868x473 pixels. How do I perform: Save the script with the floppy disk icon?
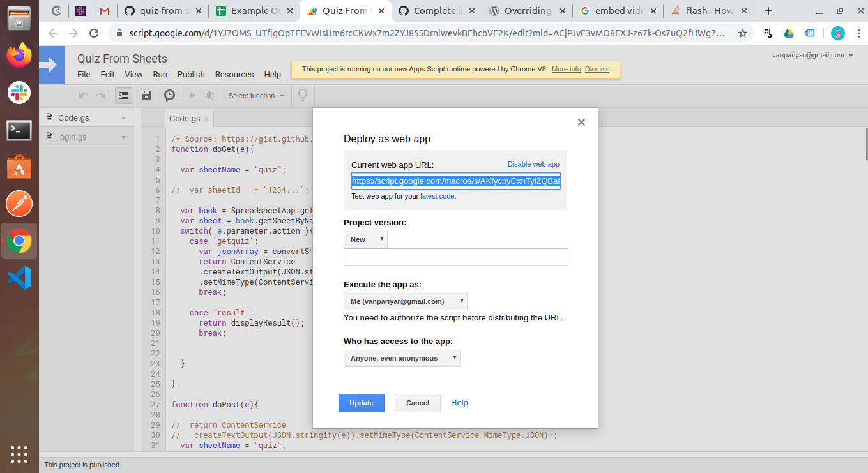coord(146,96)
